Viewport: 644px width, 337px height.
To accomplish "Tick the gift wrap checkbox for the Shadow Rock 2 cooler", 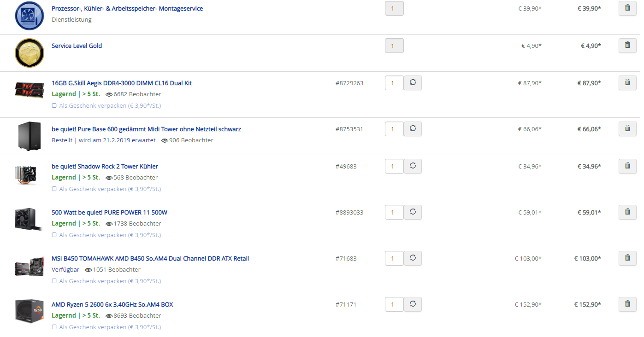I will pos(54,189).
